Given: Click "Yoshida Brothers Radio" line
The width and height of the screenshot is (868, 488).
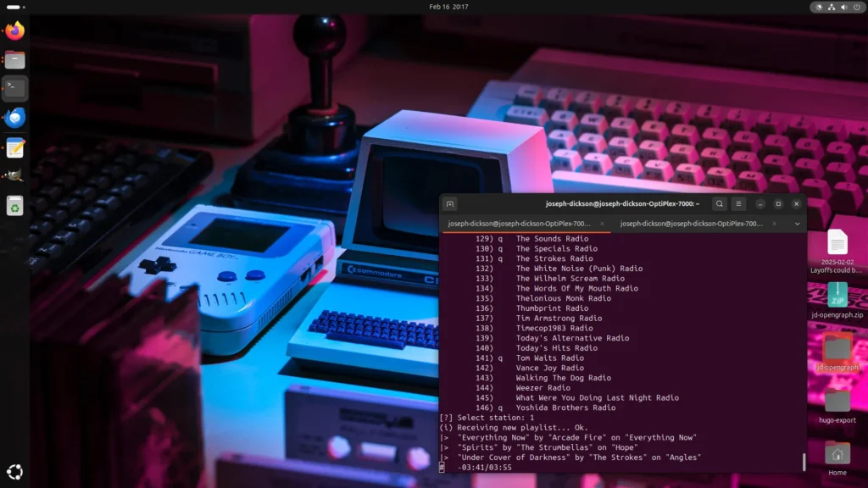Looking at the screenshot, I should tap(565, 408).
